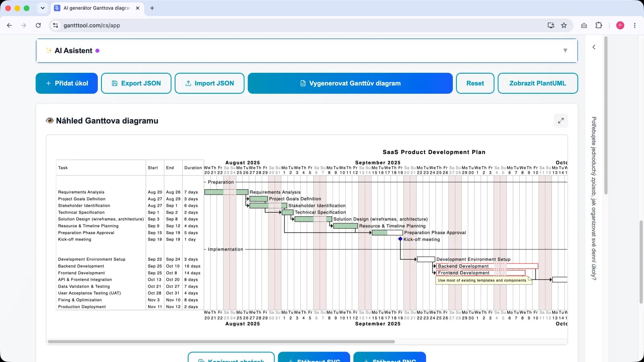Open Chrome three-dot menu

635,25
